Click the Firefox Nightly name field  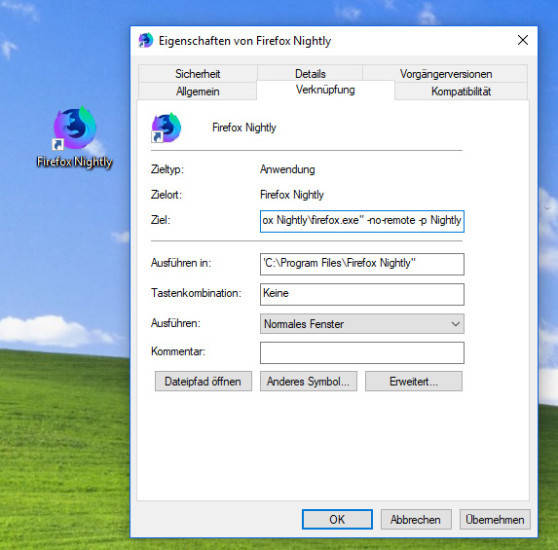[x=244, y=127]
